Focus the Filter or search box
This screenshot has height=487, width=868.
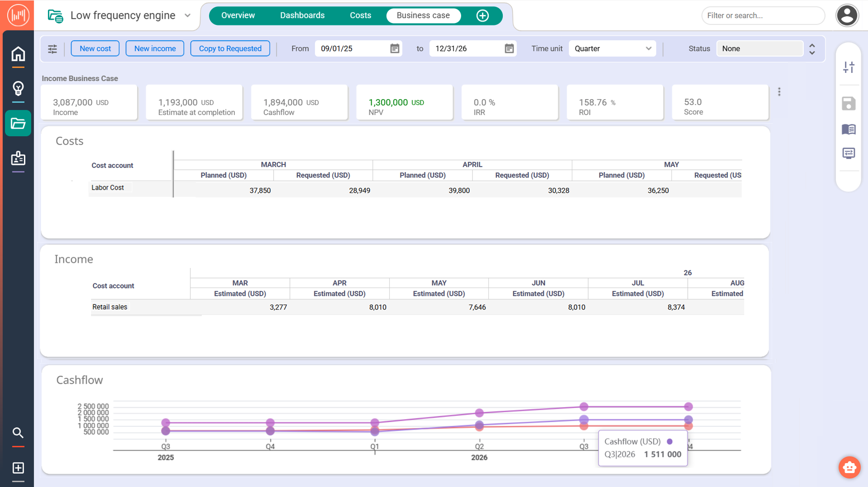(763, 15)
